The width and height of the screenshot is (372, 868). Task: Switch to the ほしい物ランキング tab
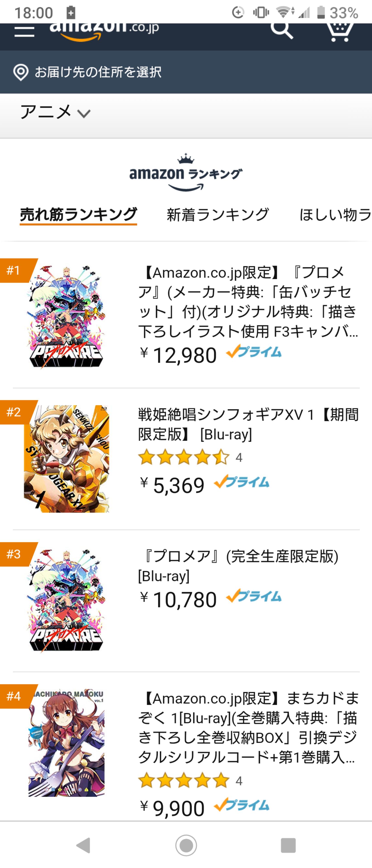[x=335, y=215]
